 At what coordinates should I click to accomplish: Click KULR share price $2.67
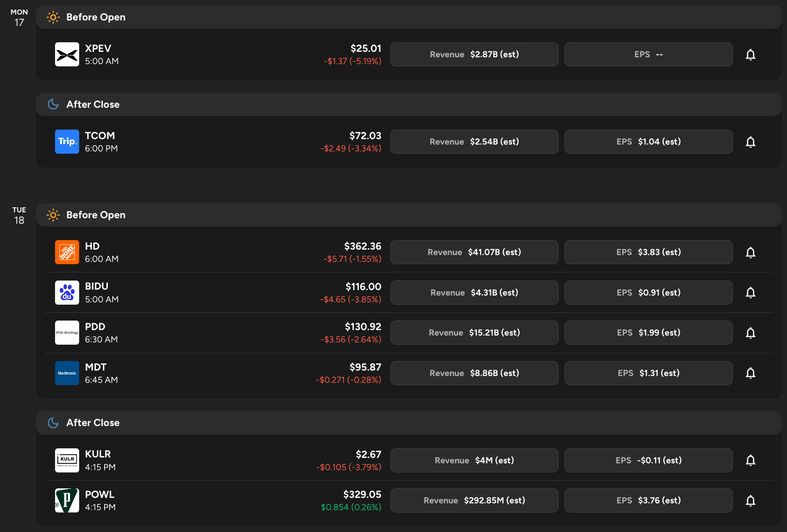[x=368, y=455]
